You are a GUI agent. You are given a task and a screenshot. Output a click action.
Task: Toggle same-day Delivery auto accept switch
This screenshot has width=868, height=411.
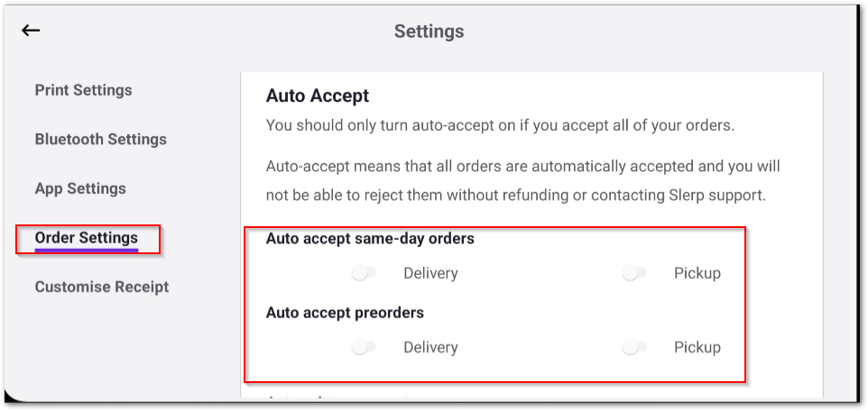(x=365, y=273)
